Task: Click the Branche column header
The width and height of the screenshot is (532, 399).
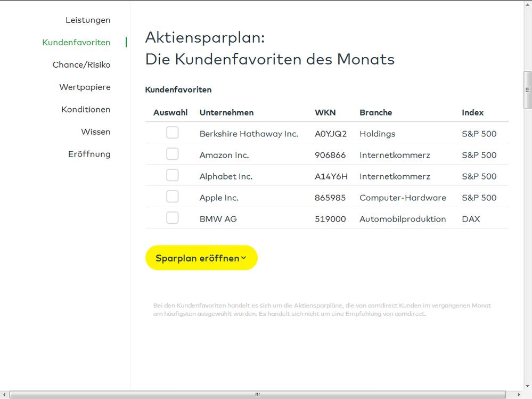Action: coord(375,112)
